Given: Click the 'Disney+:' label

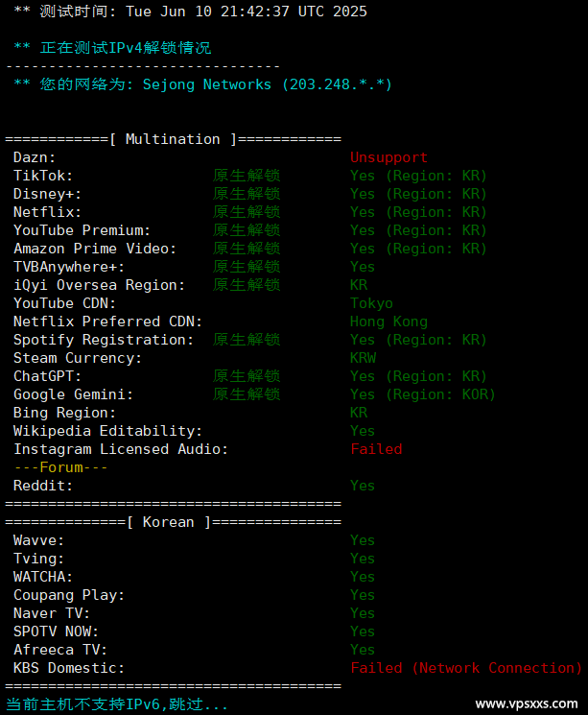Looking at the screenshot, I should tap(47, 194).
